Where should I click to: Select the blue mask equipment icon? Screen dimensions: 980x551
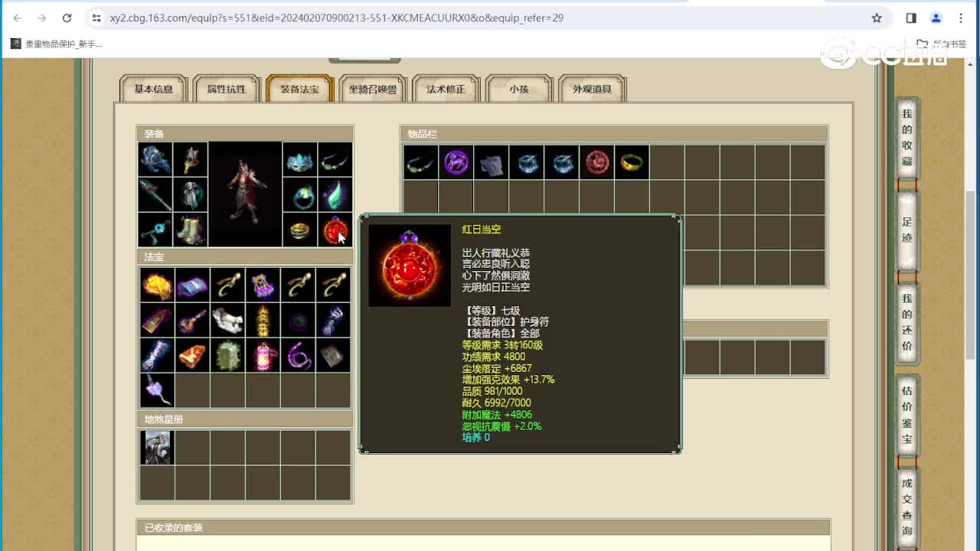click(299, 159)
